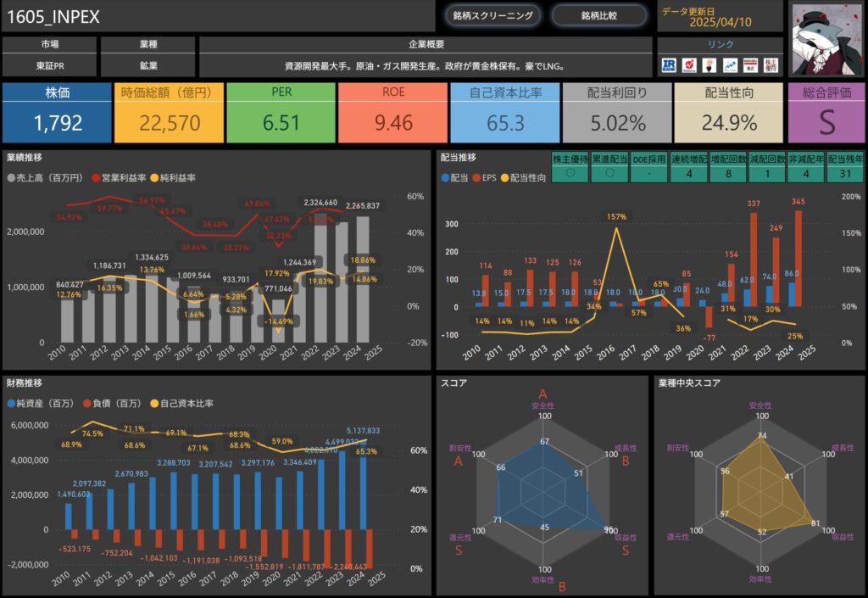Click the 銘柄比較 button
This screenshot has height=598, width=868.
tap(599, 15)
